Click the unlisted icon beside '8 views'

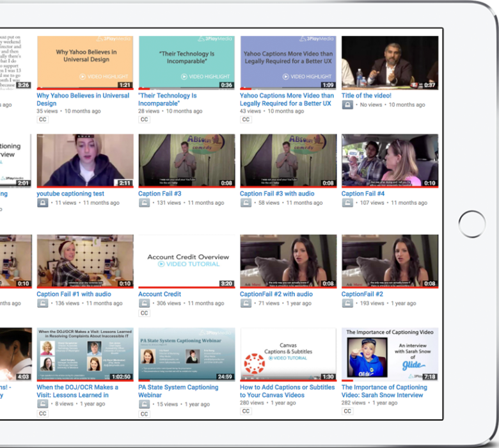(43, 404)
